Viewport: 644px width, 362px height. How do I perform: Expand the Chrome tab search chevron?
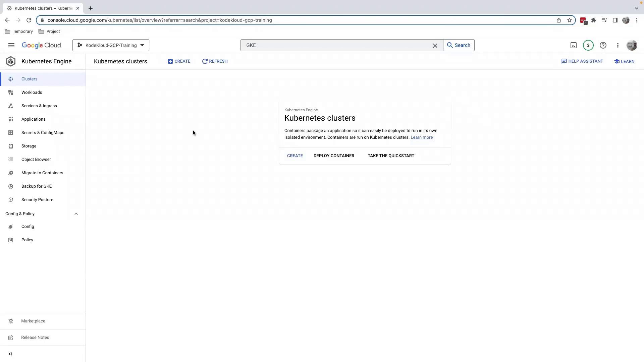(x=636, y=8)
